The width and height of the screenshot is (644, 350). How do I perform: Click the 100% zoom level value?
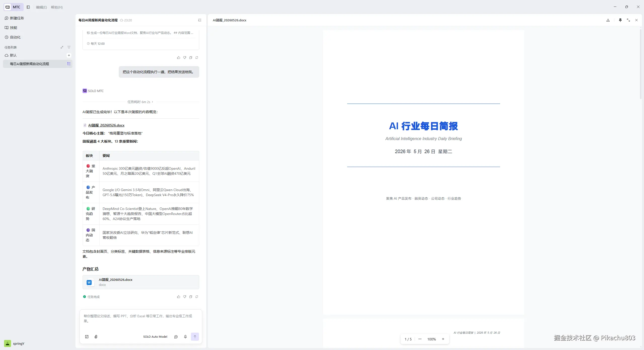click(x=431, y=339)
